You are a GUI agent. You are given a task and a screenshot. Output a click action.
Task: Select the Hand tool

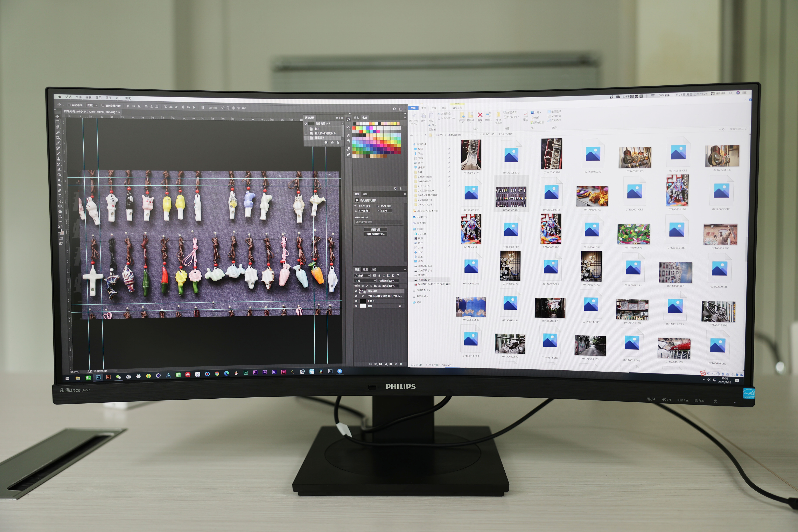coord(60,211)
